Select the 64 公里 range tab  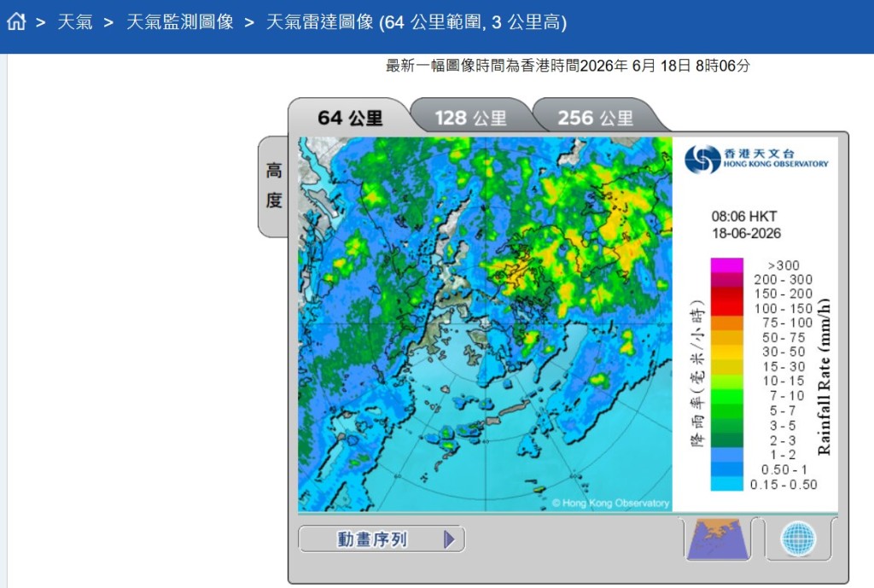350,118
